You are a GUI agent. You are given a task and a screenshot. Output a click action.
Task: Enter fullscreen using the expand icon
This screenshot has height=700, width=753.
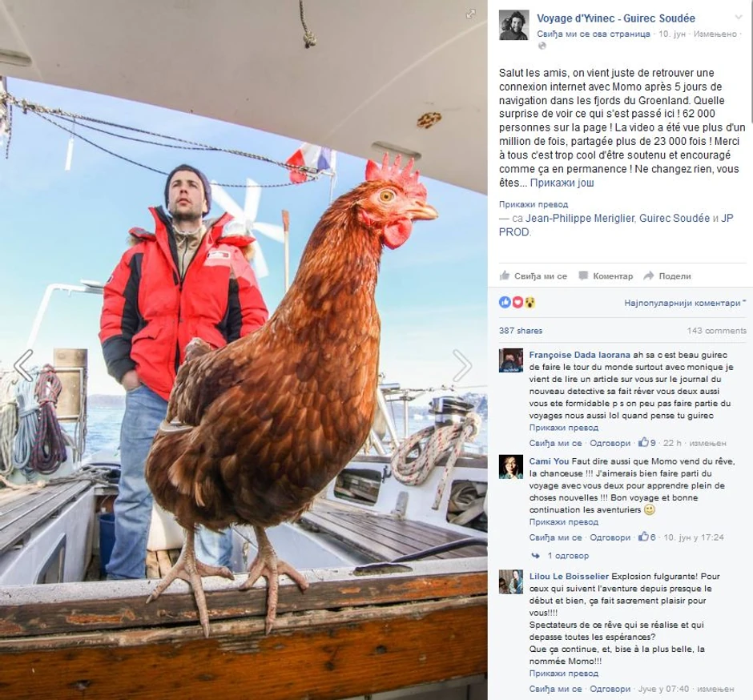(x=471, y=14)
